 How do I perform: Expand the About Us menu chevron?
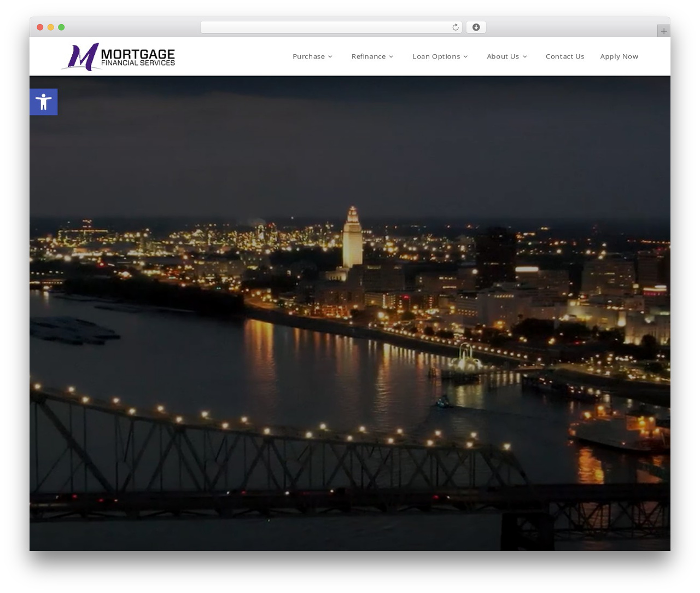[524, 57]
